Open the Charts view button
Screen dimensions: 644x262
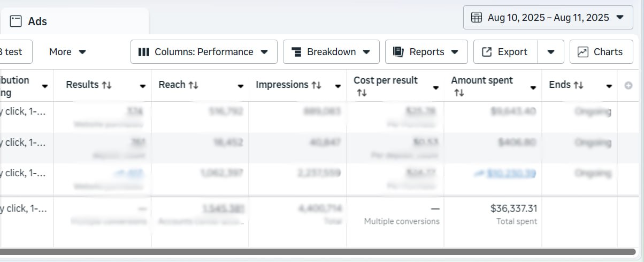(600, 52)
